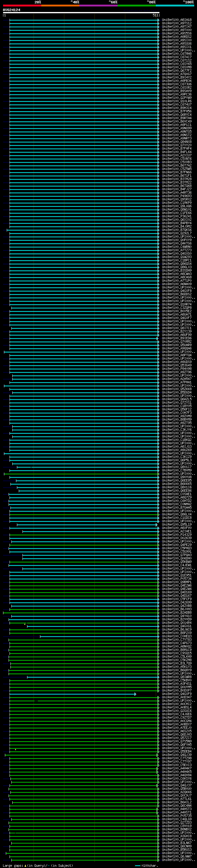Viewport: 197px width, 868px height.
Task: Click the query name AV624124
Action: [x=11, y=10]
